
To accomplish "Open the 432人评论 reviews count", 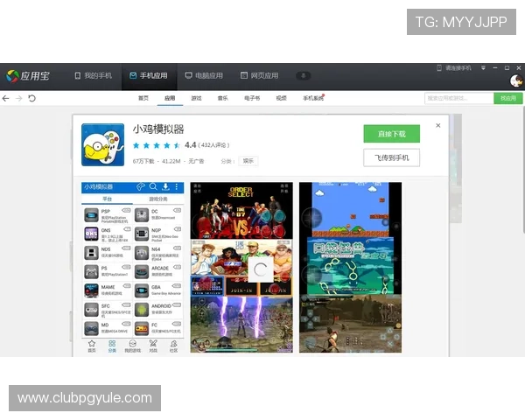I will click(214, 145).
